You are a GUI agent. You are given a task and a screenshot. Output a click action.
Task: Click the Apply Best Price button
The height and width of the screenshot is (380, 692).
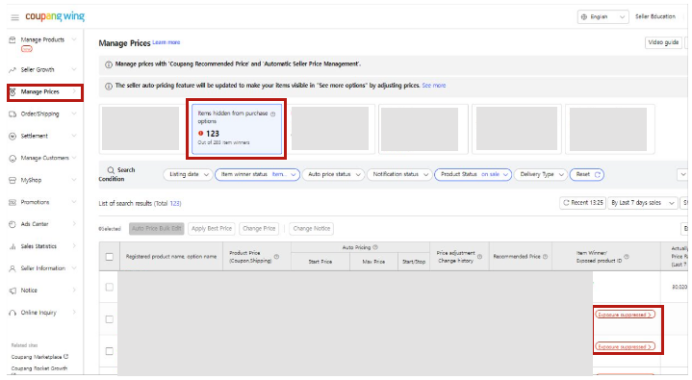tap(211, 229)
